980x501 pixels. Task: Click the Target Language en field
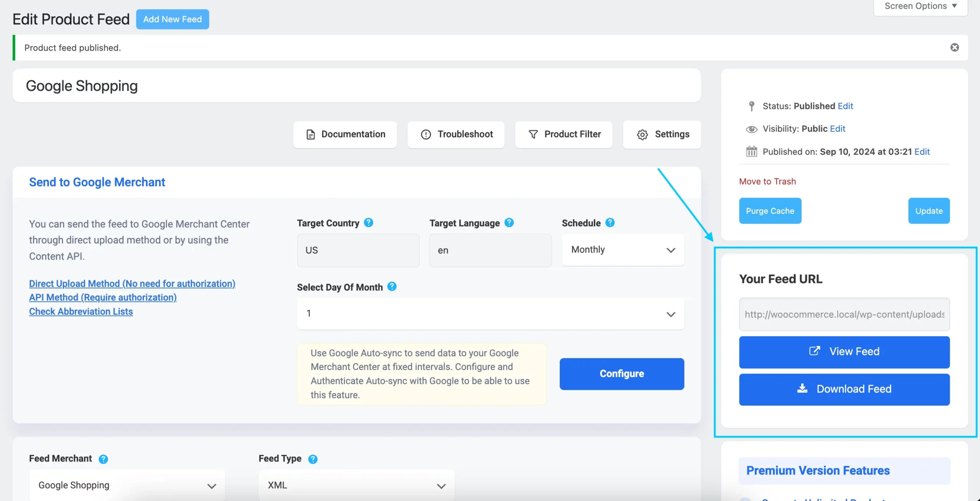point(490,250)
